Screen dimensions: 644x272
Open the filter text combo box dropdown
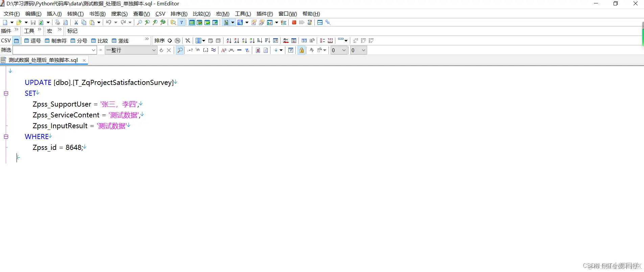(x=94, y=50)
